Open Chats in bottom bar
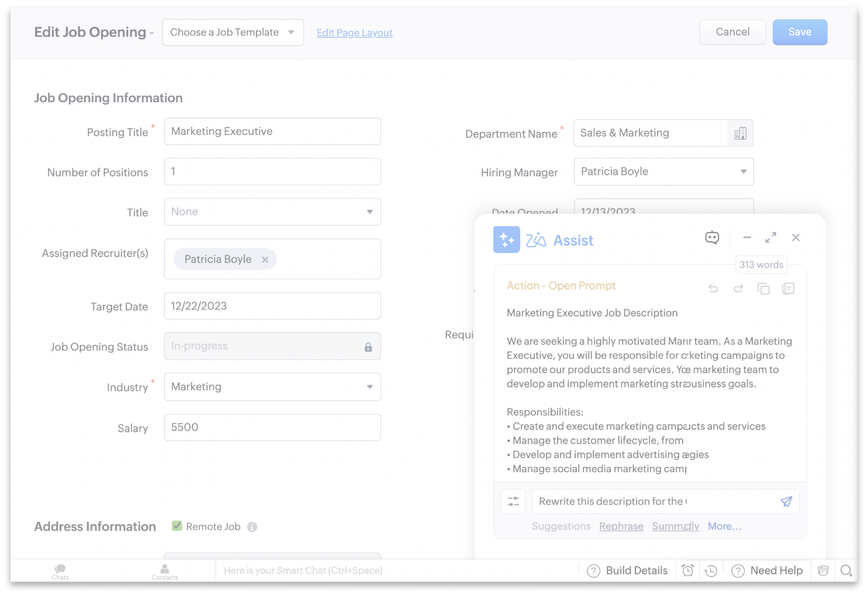This screenshot has height=596, width=868. [60, 571]
